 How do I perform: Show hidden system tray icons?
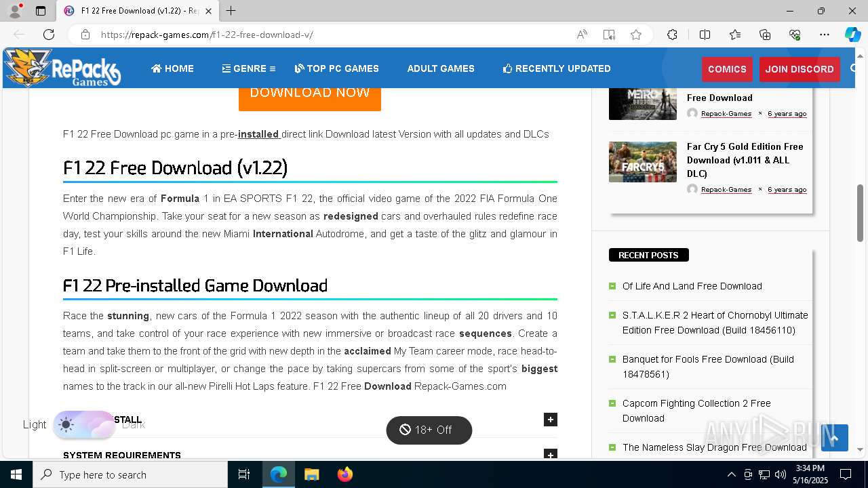[x=731, y=474]
